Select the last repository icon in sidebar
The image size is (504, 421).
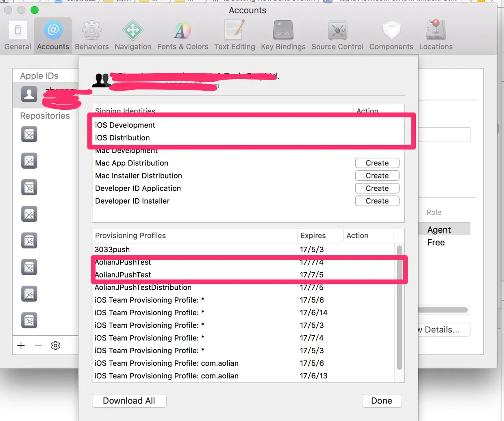[29, 321]
